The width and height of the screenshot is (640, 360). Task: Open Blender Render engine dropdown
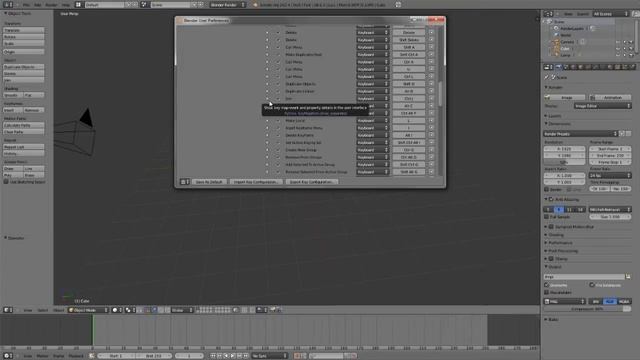(227, 5)
